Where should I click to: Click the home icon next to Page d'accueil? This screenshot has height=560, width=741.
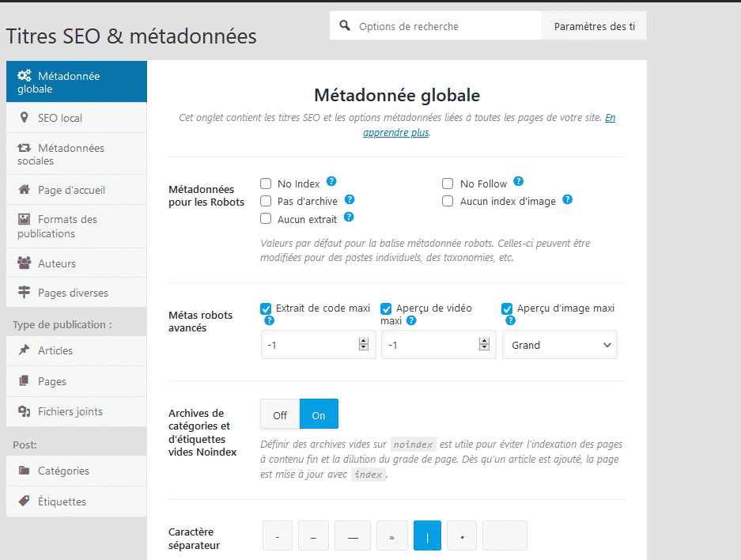point(24,190)
